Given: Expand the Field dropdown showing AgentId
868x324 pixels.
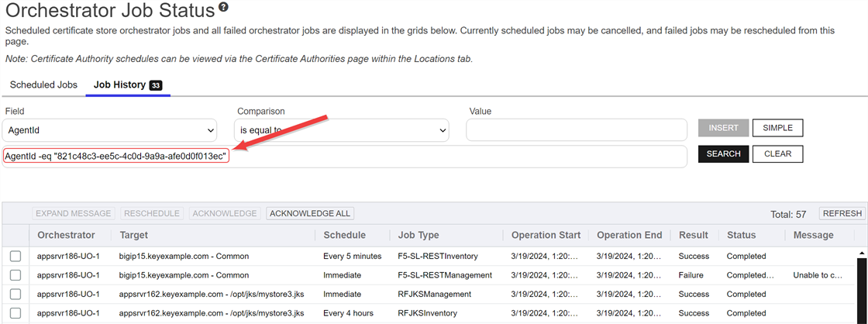Looking at the screenshot, I should click(110, 130).
